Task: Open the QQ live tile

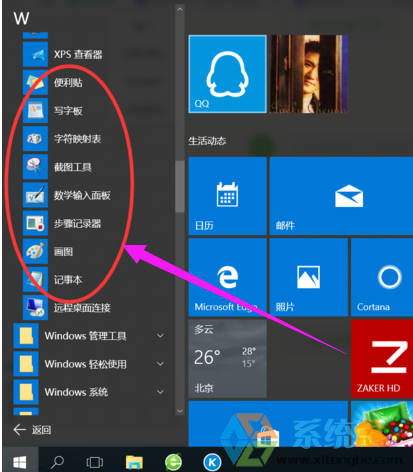Action: tap(227, 74)
